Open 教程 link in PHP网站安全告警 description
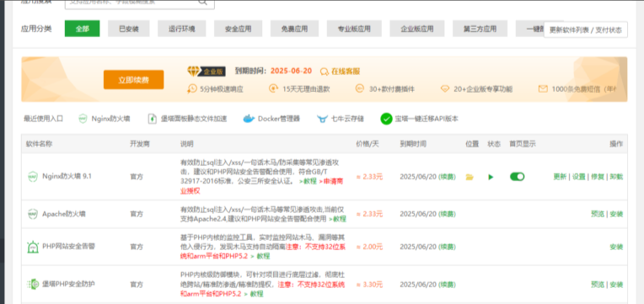 click(260, 256)
